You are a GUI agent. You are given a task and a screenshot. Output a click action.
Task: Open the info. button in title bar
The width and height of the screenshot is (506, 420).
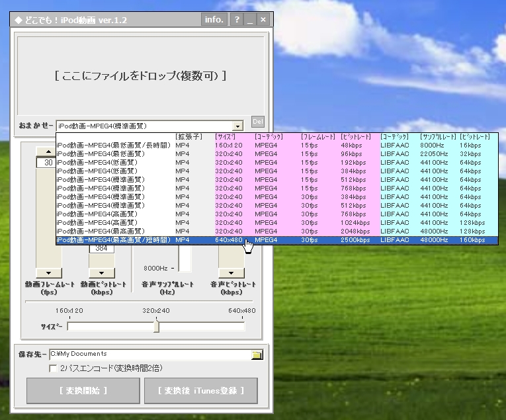(214, 20)
